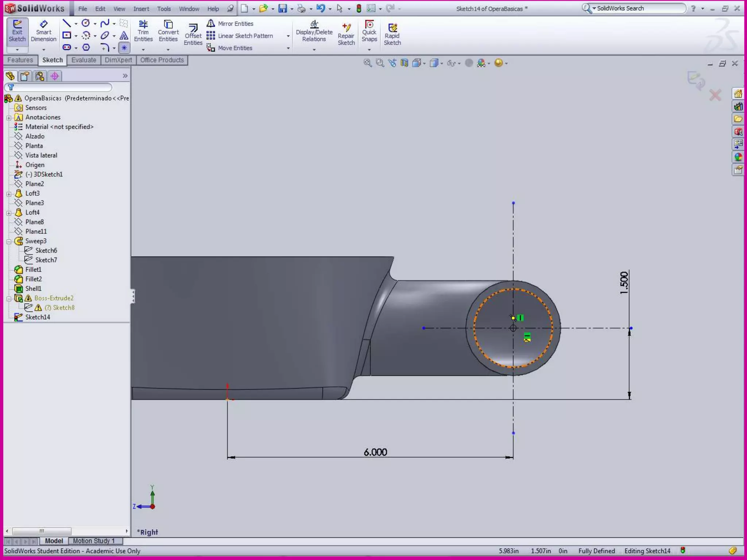Select Sketch14 in the feature tree
Image resolution: width=747 pixels, height=560 pixels.
click(37, 317)
